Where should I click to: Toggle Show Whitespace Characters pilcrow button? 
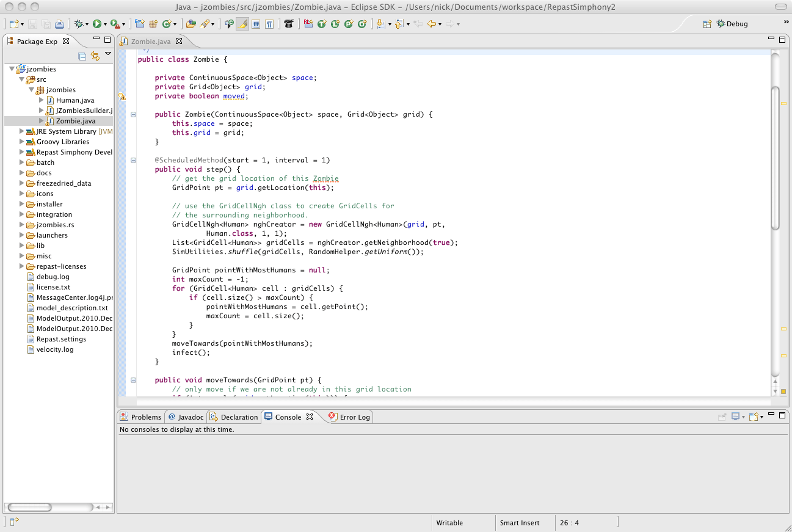(269, 24)
